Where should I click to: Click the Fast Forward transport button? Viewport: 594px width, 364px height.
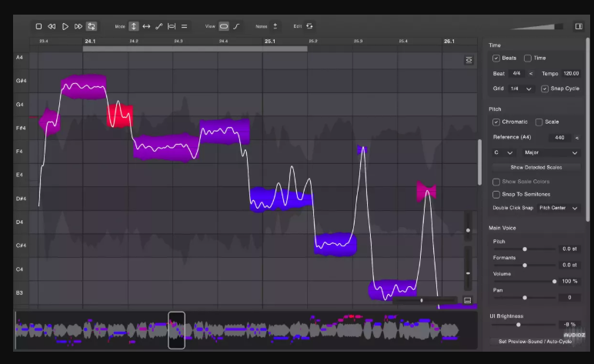pyautogui.click(x=78, y=26)
